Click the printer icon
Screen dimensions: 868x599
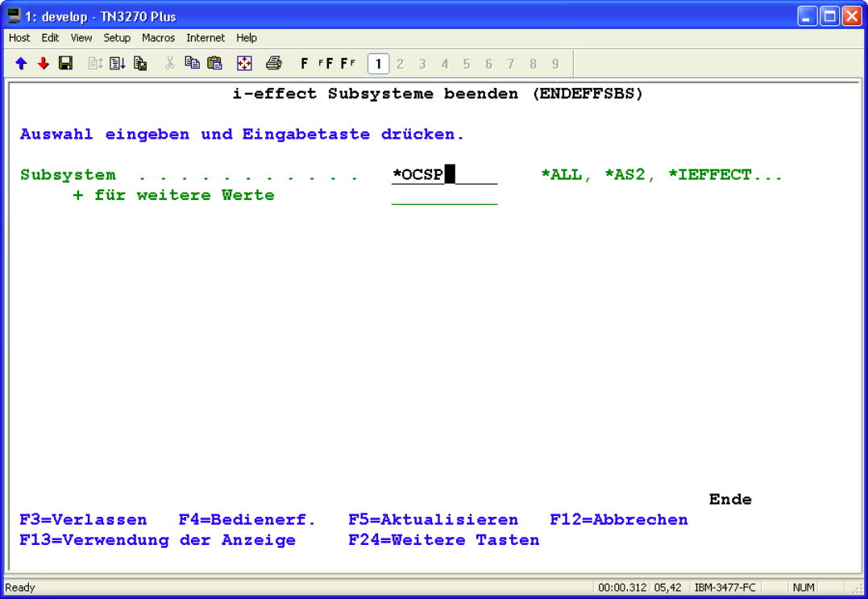[x=274, y=64]
